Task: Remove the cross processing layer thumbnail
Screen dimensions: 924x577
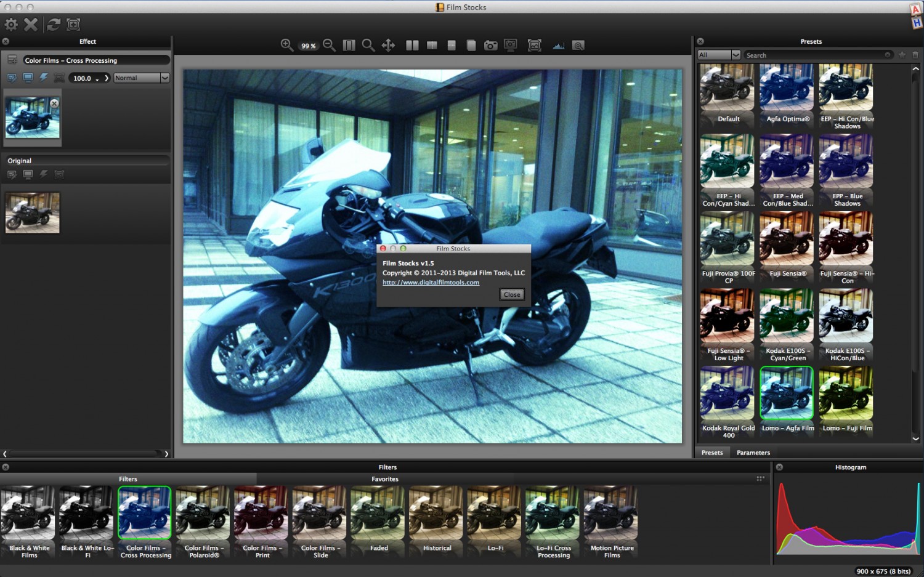Action: (55, 103)
